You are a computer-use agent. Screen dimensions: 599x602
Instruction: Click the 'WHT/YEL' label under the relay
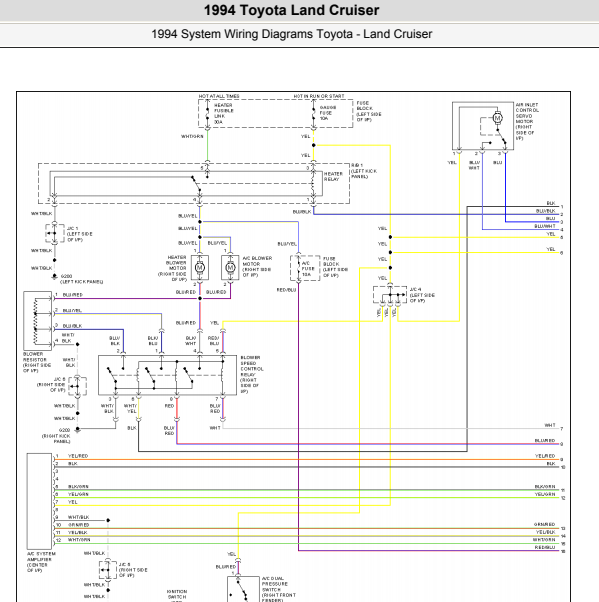tap(131, 408)
